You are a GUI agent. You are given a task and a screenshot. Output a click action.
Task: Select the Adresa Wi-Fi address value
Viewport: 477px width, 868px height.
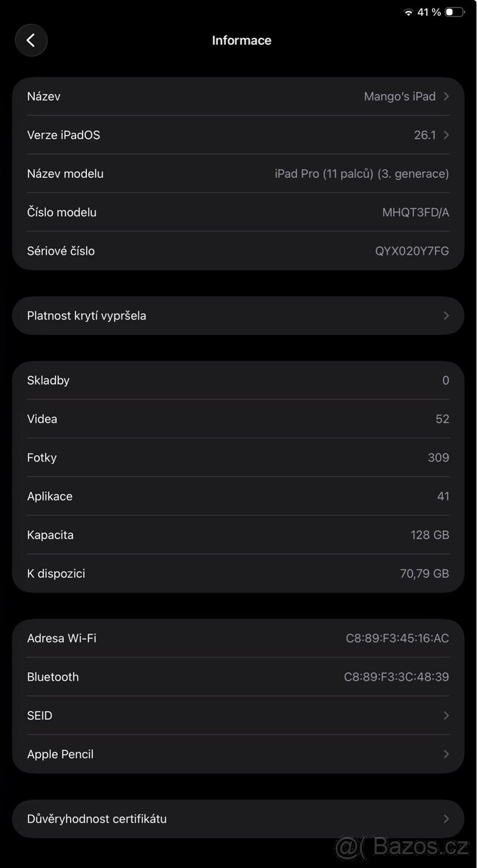click(x=396, y=638)
